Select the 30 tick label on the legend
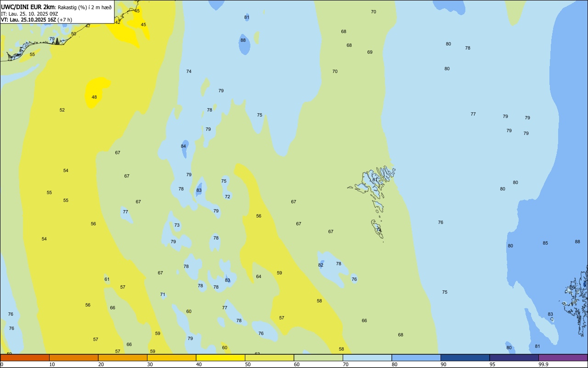The image size is (588, 368). (x=150, y=364)
